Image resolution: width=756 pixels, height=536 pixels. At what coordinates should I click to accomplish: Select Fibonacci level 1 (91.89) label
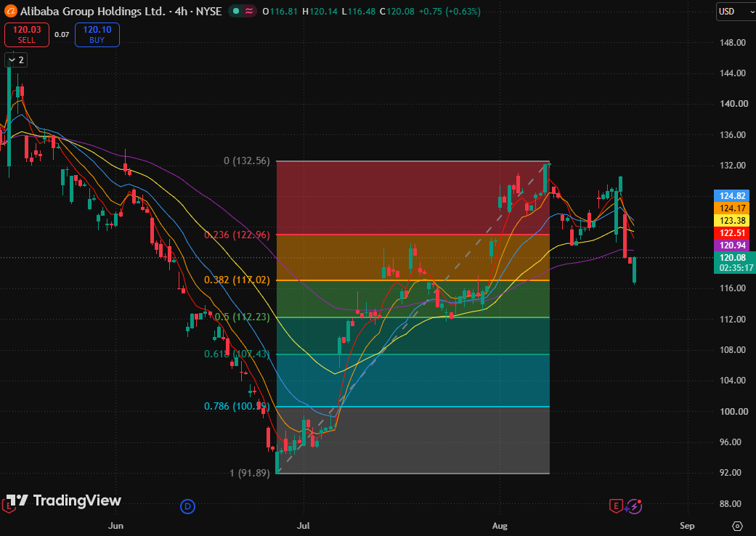(x=250, y=474)
